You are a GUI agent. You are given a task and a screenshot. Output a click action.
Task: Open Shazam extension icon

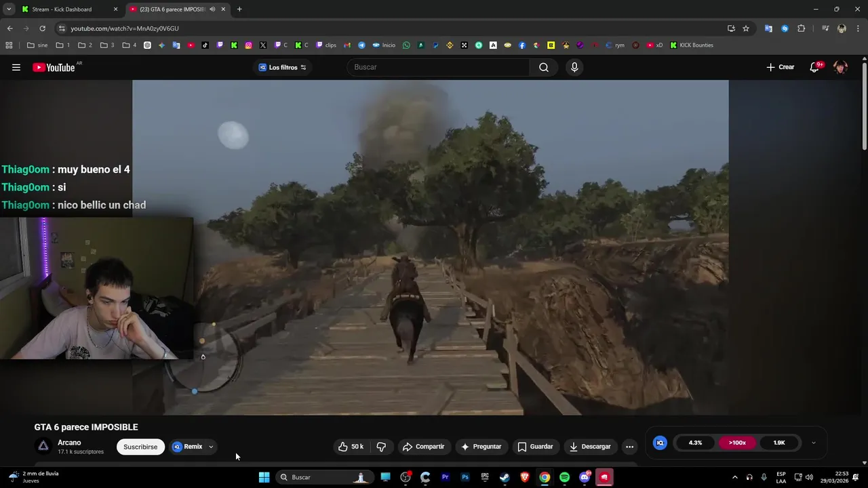coord(785,28)
